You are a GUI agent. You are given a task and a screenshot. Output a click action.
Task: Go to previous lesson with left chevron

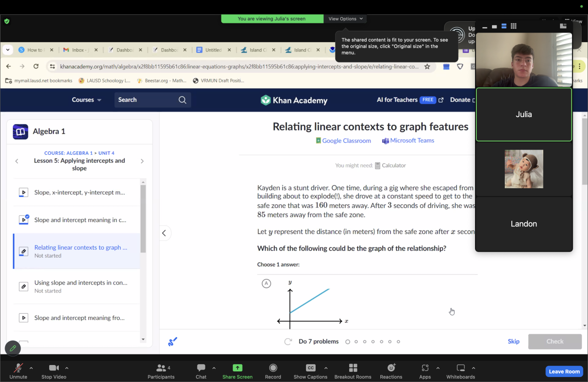pyautogui.click(x=17, y=161)
